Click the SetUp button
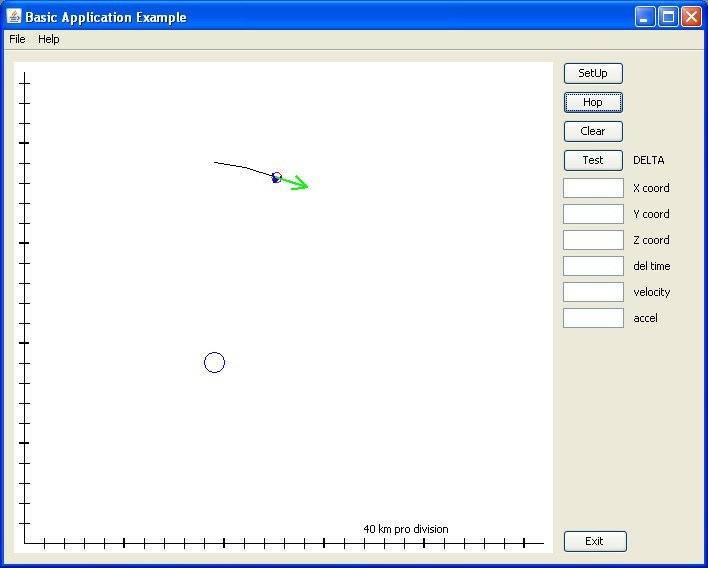 click(593, 73)
